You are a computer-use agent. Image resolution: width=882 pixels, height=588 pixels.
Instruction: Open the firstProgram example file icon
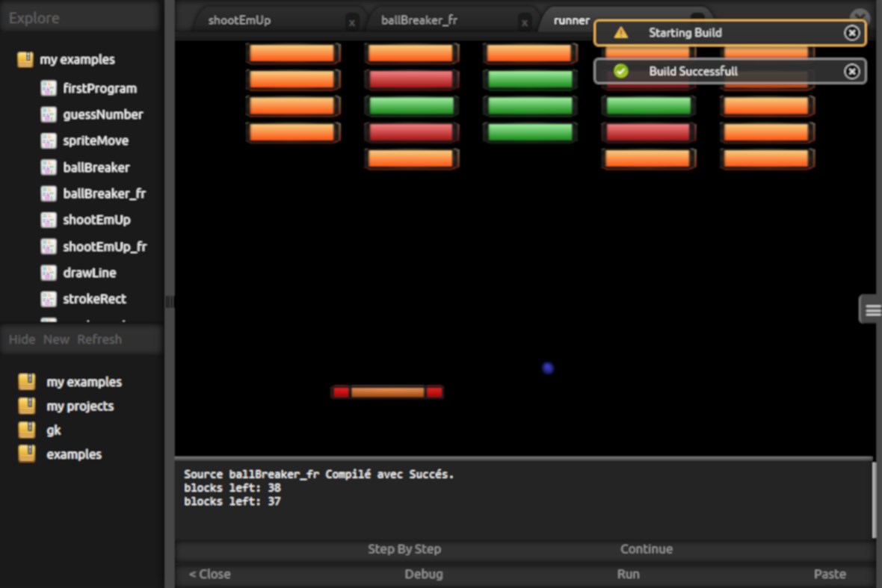click(49, 88)
